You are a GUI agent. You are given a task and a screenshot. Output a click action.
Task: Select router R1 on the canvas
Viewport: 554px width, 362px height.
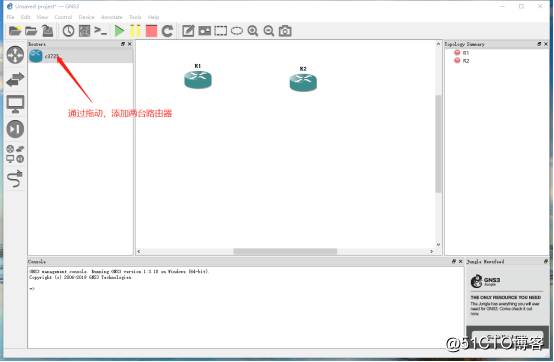(198, 79)
